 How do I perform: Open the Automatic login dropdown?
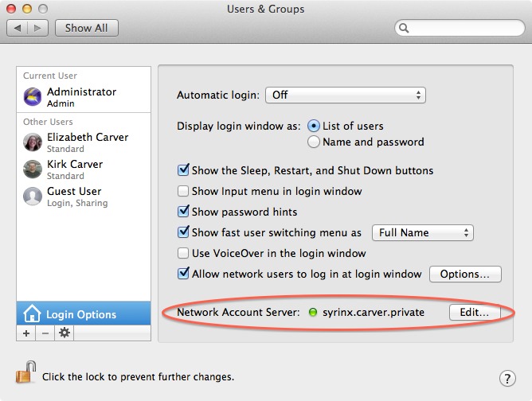coord(345,95)
